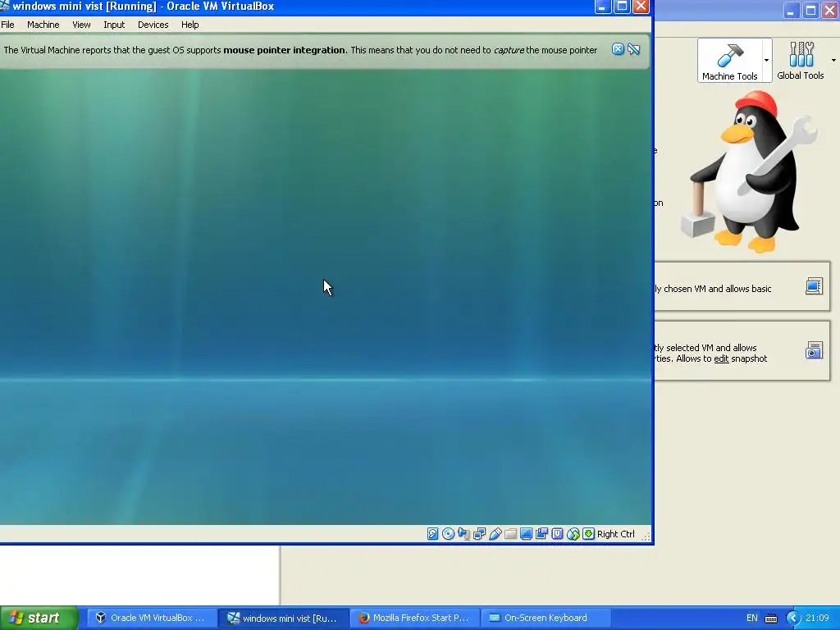Click the Start button on taskbar

click(x=39, y=618)
